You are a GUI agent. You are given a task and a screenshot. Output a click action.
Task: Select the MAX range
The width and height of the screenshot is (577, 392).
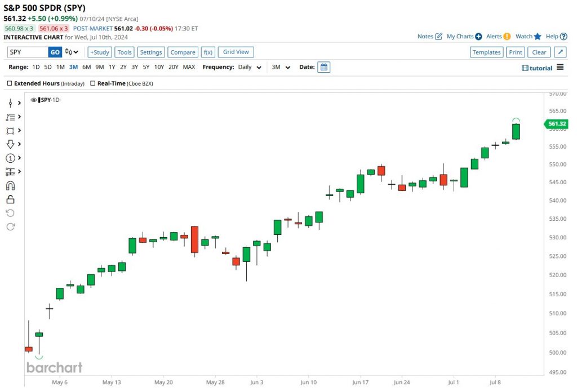(189, 67)
